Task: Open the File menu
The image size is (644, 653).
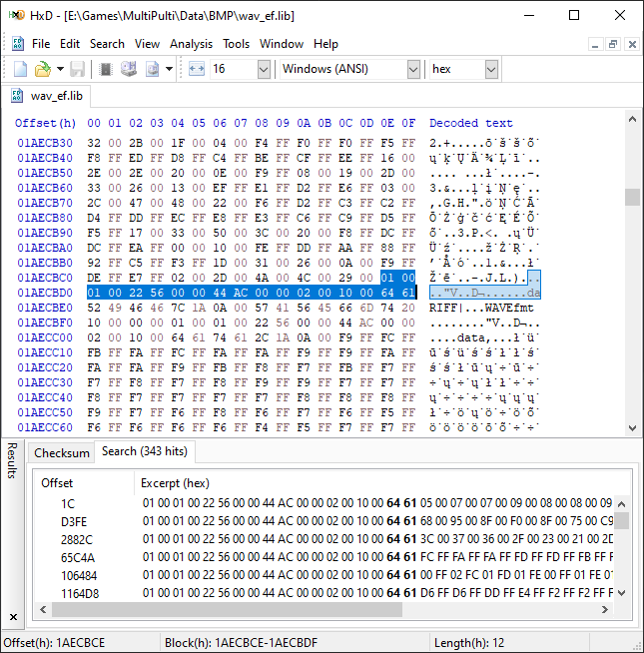Action: point(41,44)
